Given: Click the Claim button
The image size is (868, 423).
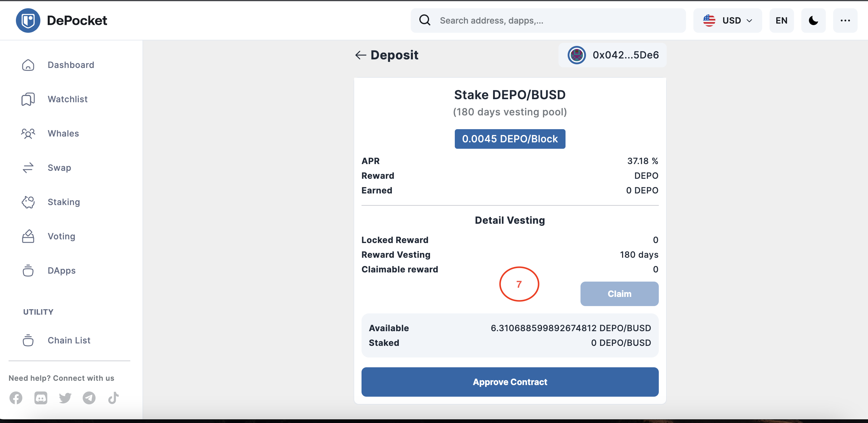Looking at the screenshot, I should [x=619, y=294].
